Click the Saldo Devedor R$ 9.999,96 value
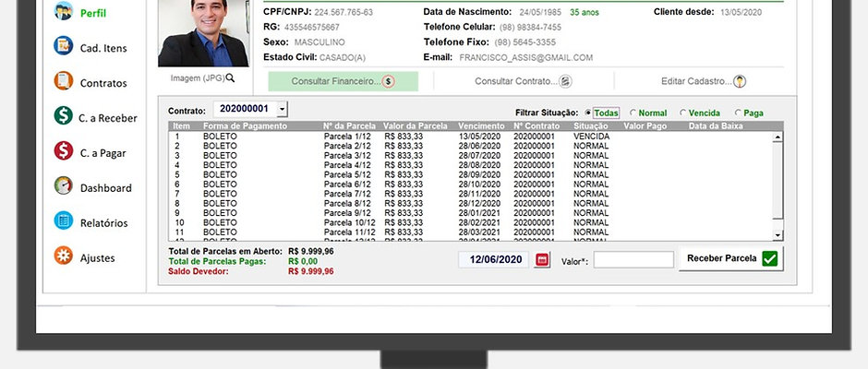 click(311, 271)
